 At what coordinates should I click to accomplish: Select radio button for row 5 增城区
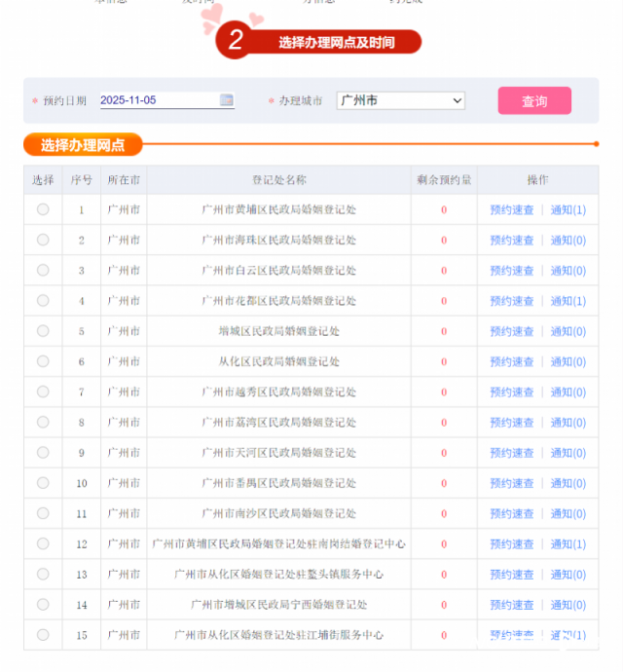pos(43,331)
